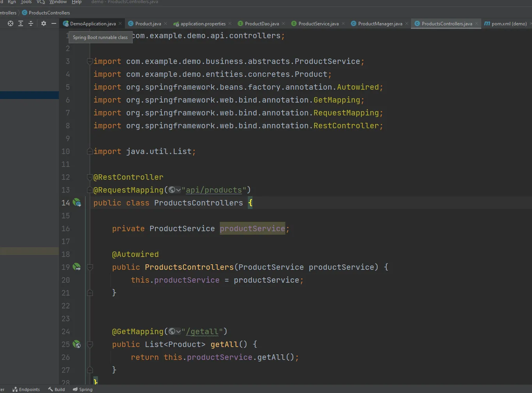Viewport: 532px width, 393px height.
Task: Switch to the ProductManager.java tab
Action: tap(380, 23)
